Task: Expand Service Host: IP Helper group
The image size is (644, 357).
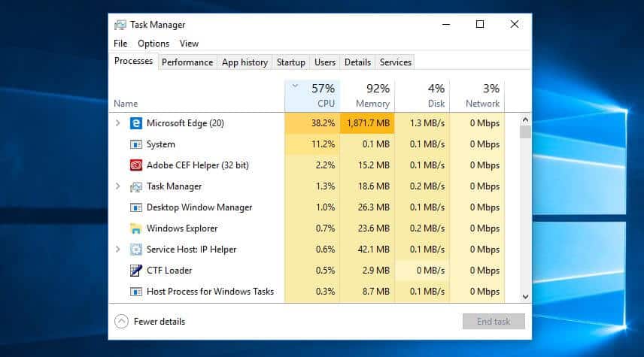Action: 118,250
